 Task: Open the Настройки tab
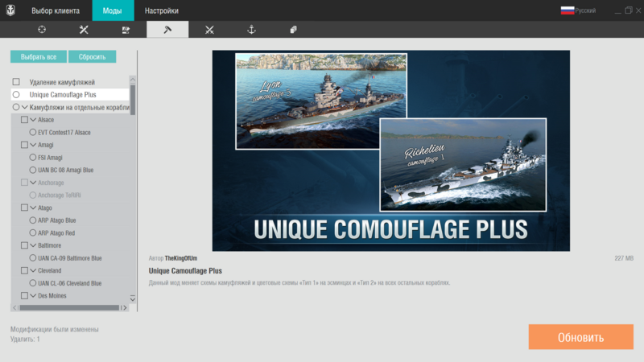[162, 10]
